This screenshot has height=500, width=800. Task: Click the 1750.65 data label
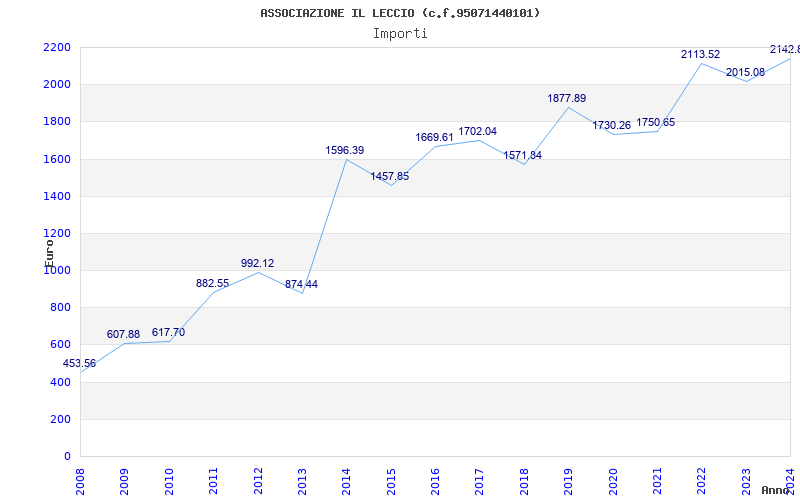(x=655, y=122)
